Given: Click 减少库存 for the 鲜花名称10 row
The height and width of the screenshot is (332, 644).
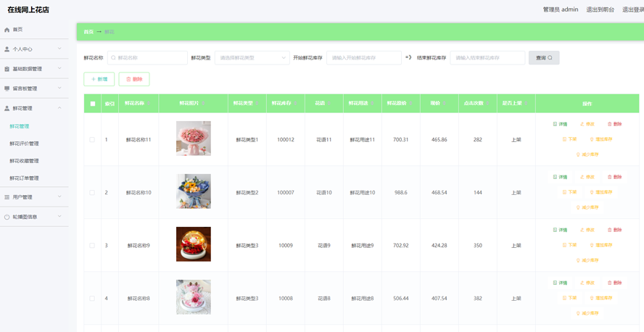Looking at the screenshot, I should point(587,207).
